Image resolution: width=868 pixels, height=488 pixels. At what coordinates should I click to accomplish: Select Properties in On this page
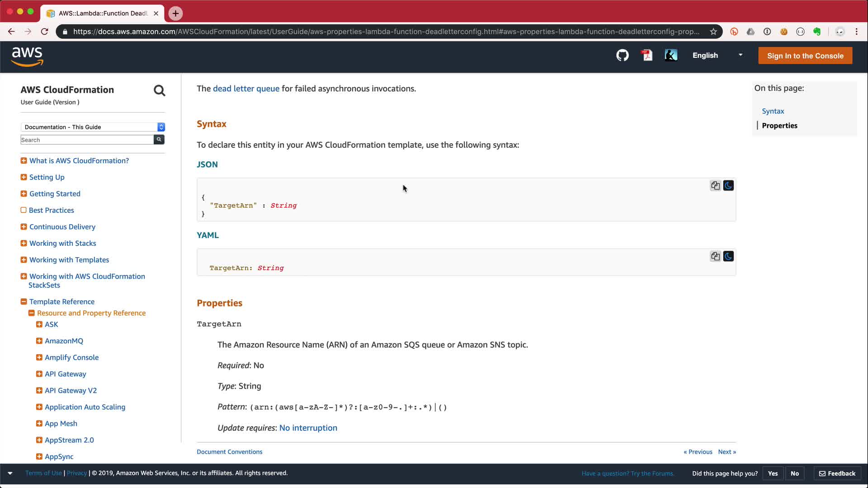click(x=779, y=126)
